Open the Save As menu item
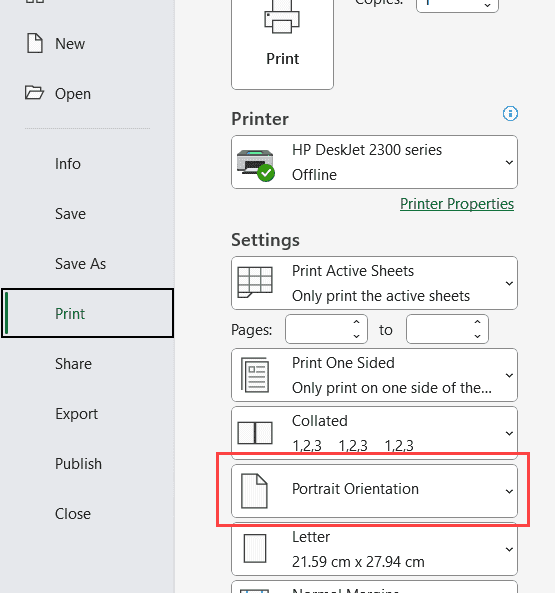This screenshot has width=555, height=593. (81, 264)
